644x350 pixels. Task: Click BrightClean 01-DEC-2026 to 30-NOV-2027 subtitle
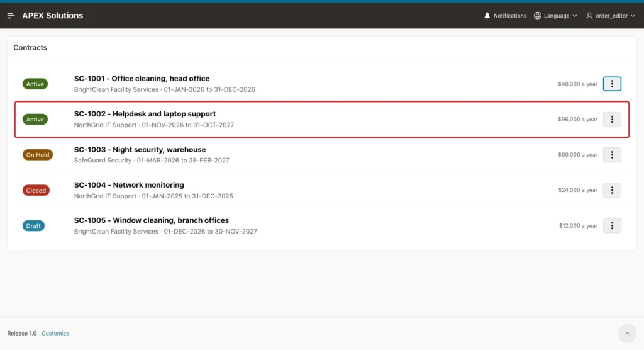tap(165, 232)
